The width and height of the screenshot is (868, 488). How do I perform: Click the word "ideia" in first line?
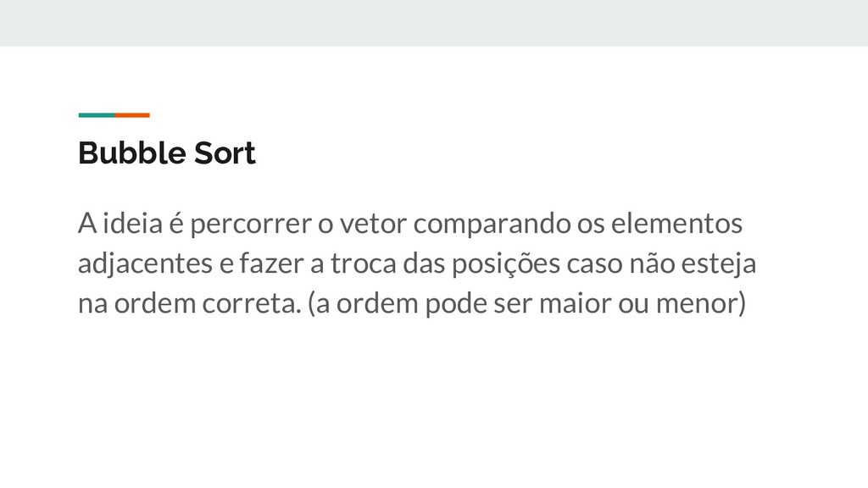click(133, 224)
